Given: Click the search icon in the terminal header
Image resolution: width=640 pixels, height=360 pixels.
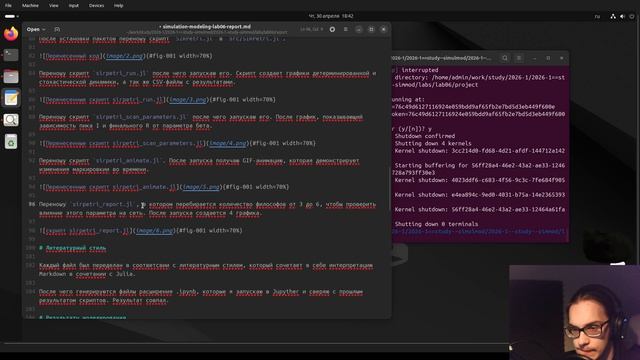Looking at the screenshot, I should tap(505, 58).
